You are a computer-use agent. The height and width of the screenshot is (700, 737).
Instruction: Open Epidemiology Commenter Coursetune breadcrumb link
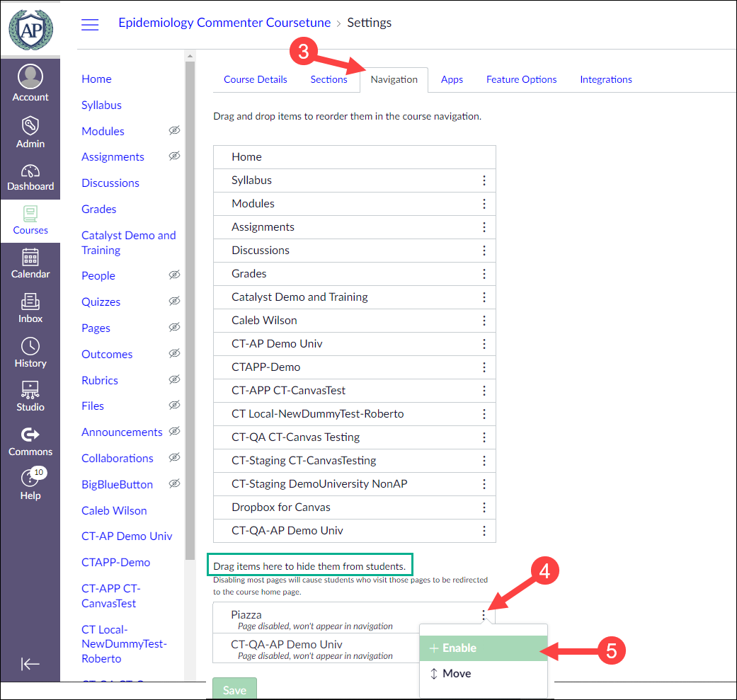click(x=224, y=23)
